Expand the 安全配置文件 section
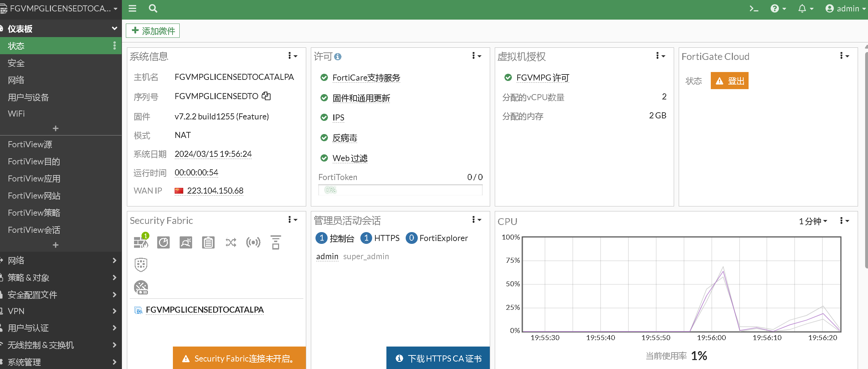The height and width of the screenshot is (369, 868). tap(114, 294)
